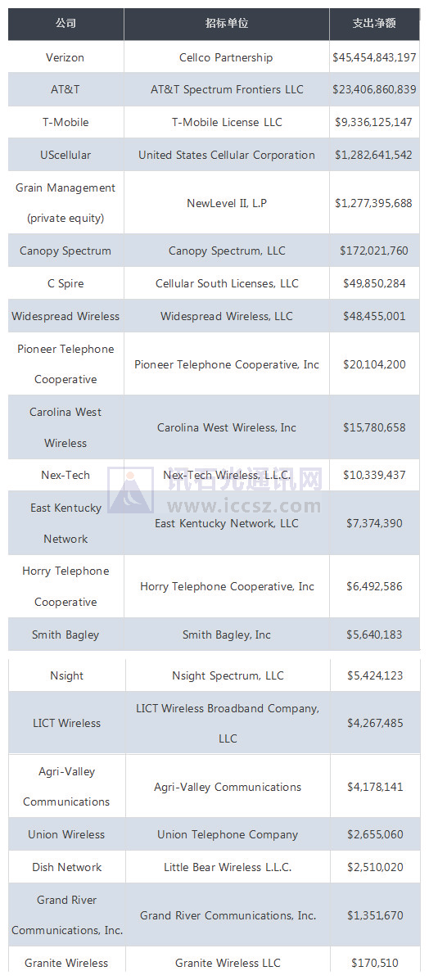429x980 pixels.
Task: Click the 支出净额 column header
Action: [375, 24]
